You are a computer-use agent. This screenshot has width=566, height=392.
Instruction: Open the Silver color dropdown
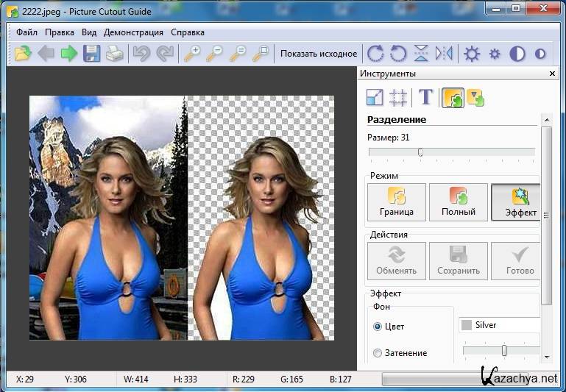[x=499, y=325]
